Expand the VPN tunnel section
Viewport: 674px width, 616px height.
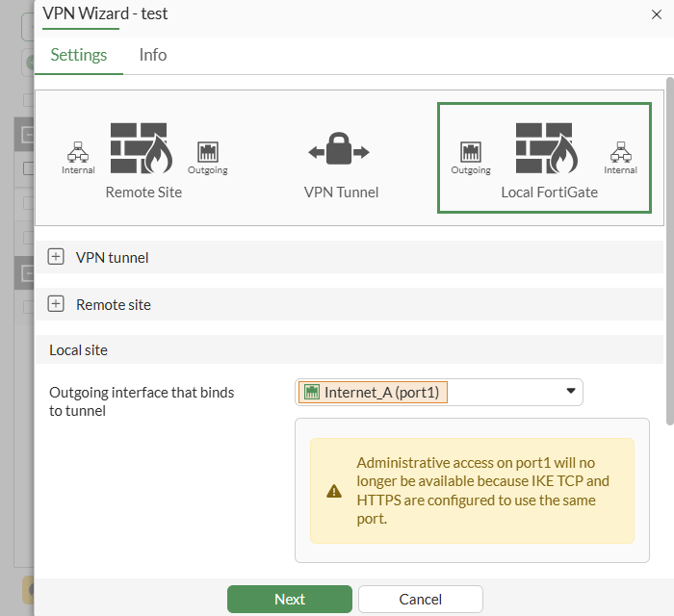56,257
